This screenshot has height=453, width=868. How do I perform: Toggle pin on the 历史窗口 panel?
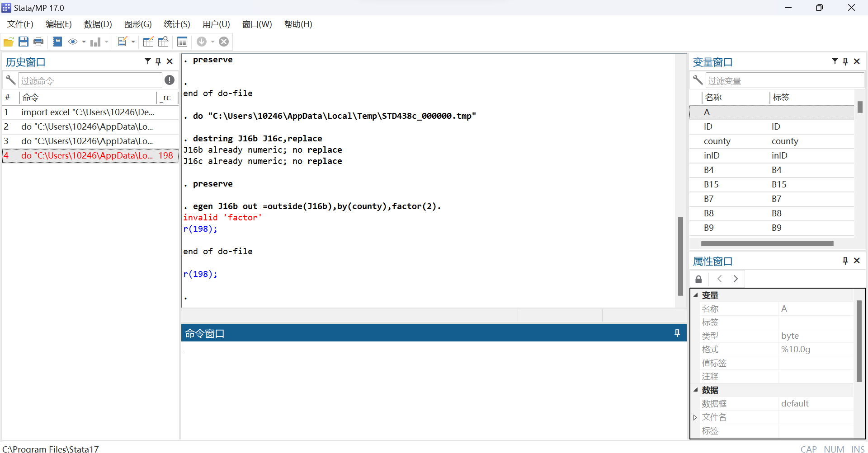pyautogui.click(x=158, y=61)
